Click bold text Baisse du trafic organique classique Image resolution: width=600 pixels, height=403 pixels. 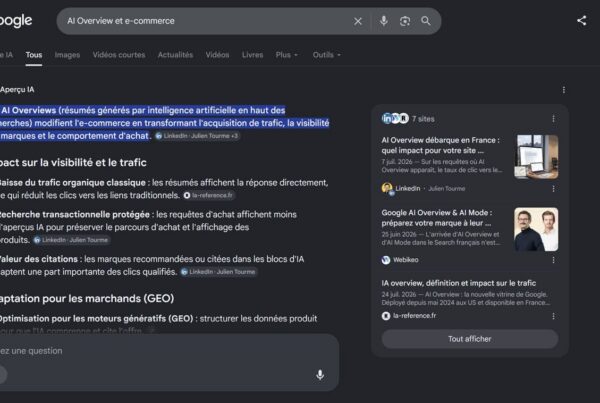coord(72,183)
